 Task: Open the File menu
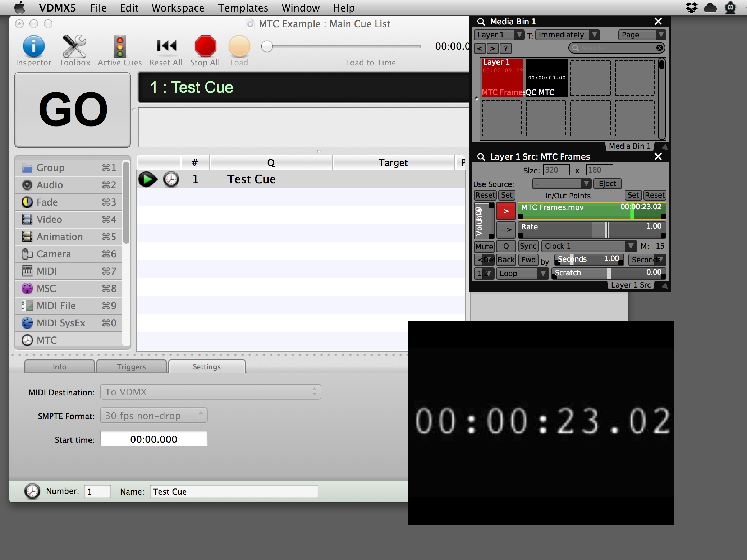pos(98,8)
